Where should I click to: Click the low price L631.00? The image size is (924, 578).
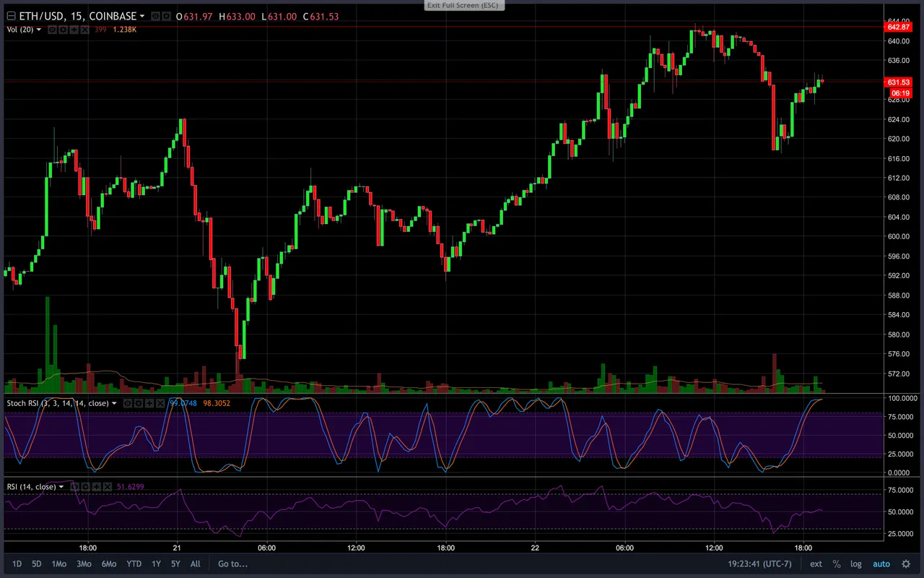pyautogui.click(x=278, y=16)
